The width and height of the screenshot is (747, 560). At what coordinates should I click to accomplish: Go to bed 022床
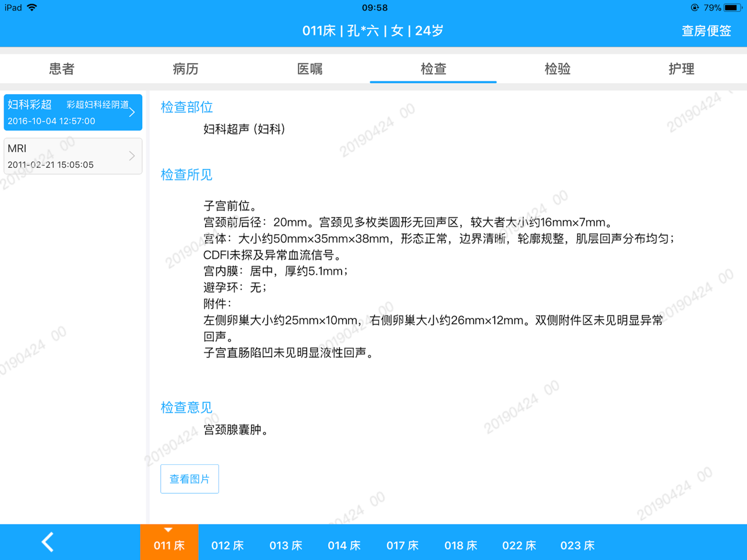519,545
